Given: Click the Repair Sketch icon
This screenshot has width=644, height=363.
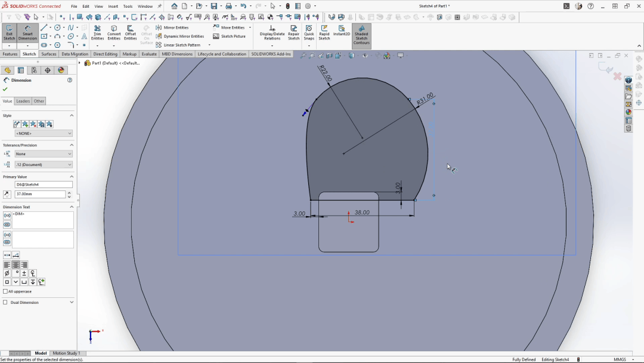Looking at the screenshot, I should point(293,33).
